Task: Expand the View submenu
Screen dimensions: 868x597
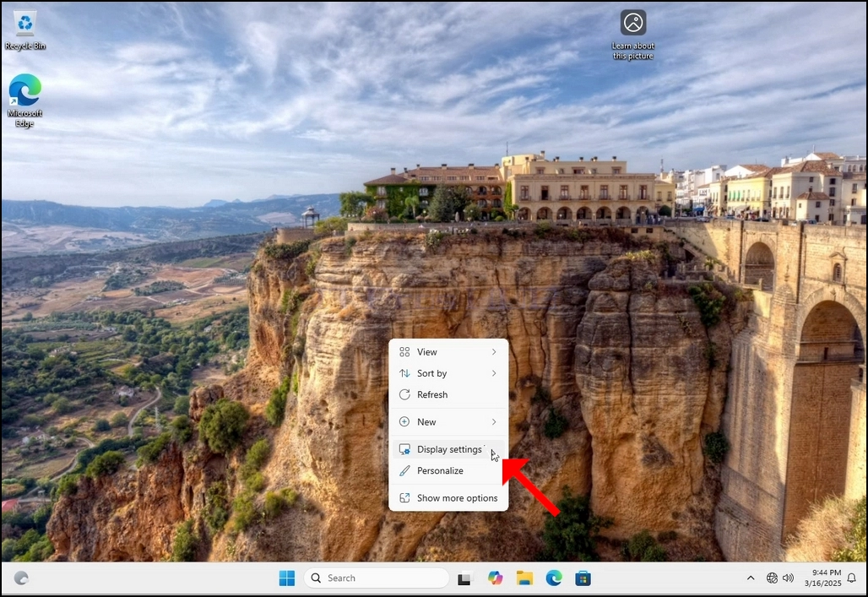Action: [448, 352]
